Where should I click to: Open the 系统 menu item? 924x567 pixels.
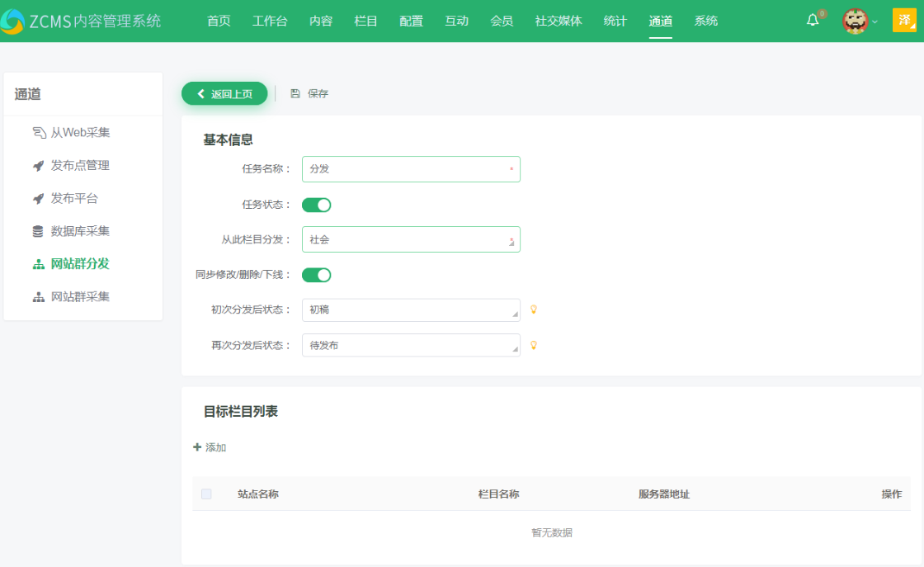point(706,21)
